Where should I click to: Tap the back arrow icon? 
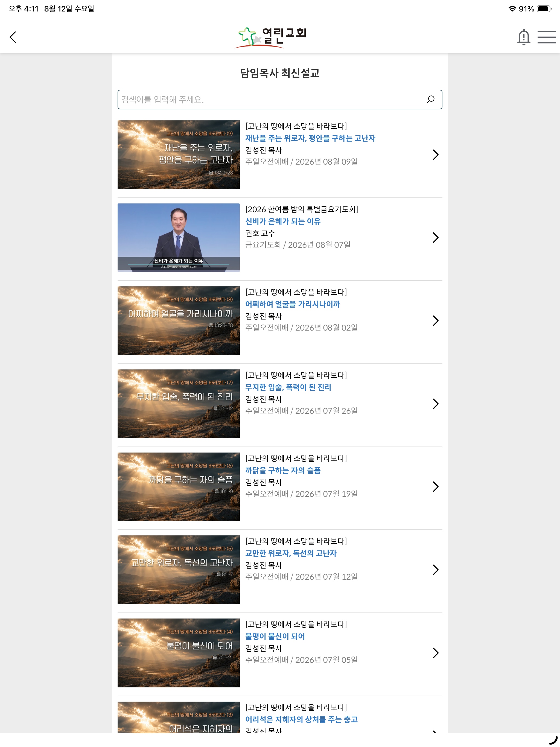[x=13, y=37]
